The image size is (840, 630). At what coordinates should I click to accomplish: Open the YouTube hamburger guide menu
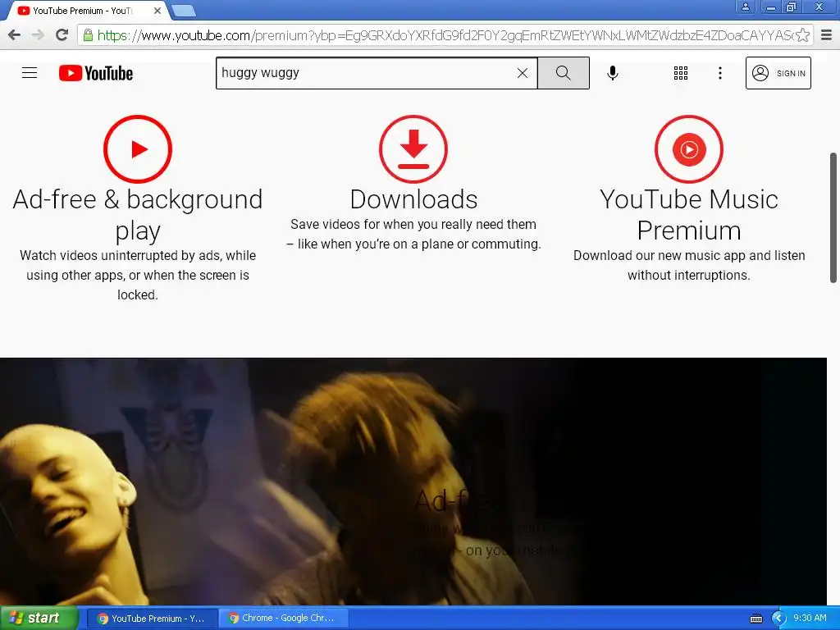tap(30, 73)
